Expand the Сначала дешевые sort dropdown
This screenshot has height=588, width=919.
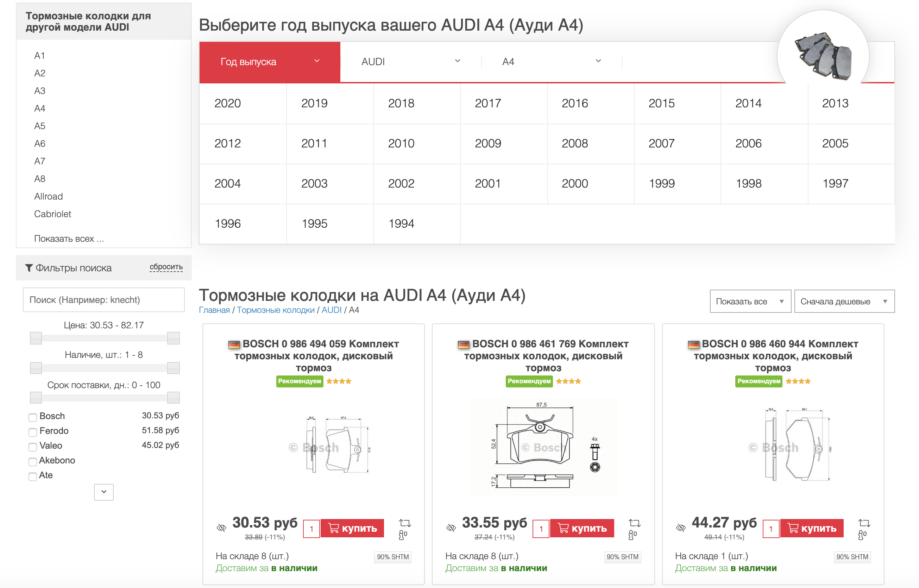tap(844, 301)
